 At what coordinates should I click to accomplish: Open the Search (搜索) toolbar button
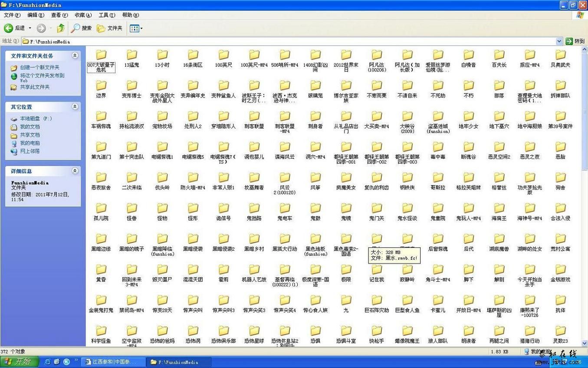pos(82,28)
